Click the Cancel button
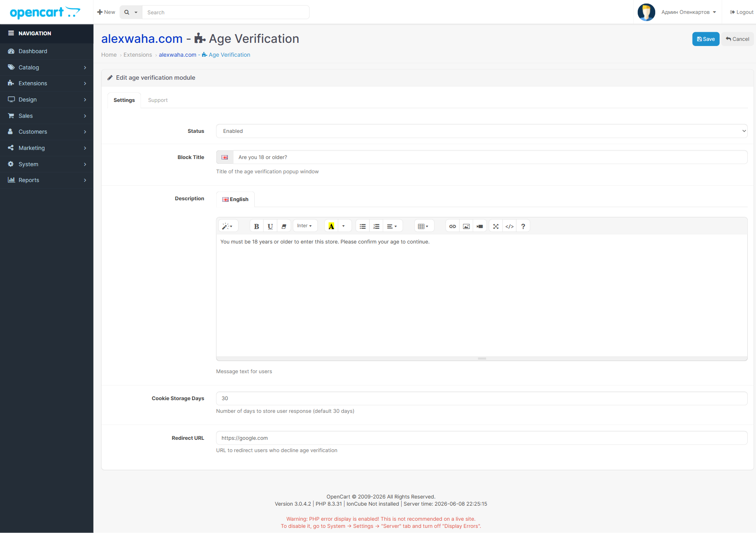 (737, 39)
